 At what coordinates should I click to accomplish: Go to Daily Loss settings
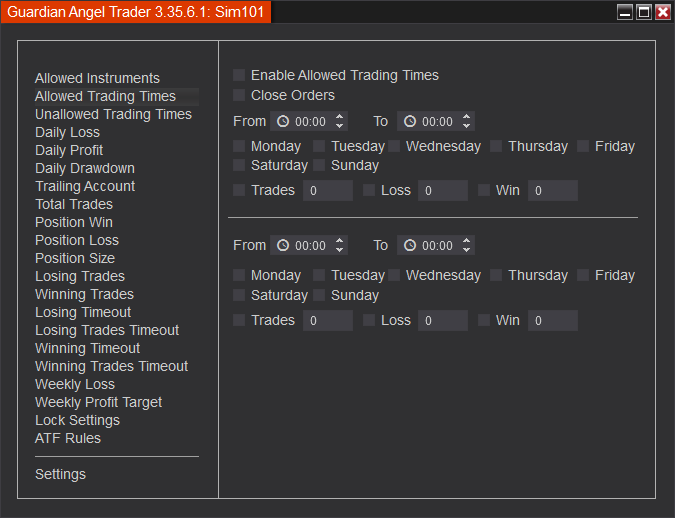pyautogui.click(x=67, y=132)
